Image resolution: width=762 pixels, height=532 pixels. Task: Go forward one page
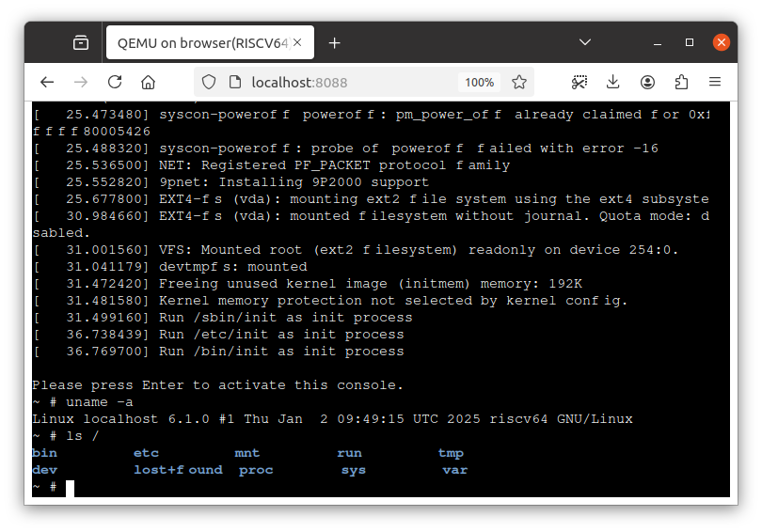coord(81,82)
